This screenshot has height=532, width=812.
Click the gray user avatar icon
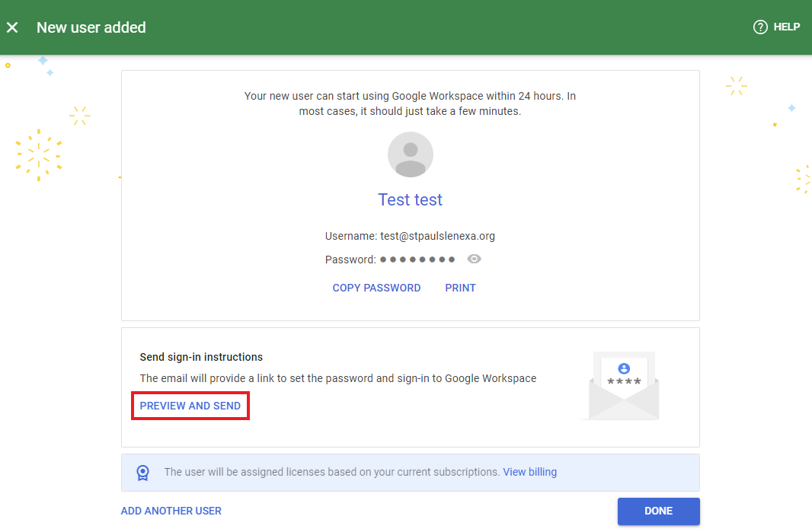[x=411, y=155]
